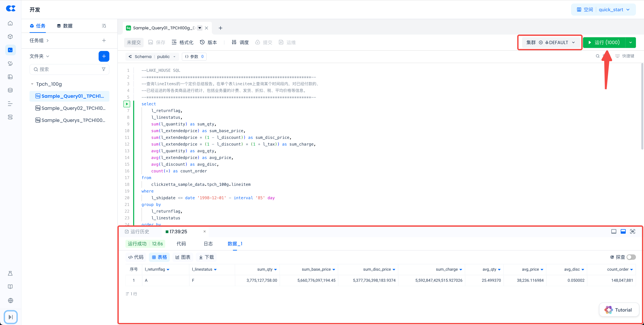This screenshot has width=644, height=325.
Task: Click the home icon in left sidebar
Action: (10, 23)
